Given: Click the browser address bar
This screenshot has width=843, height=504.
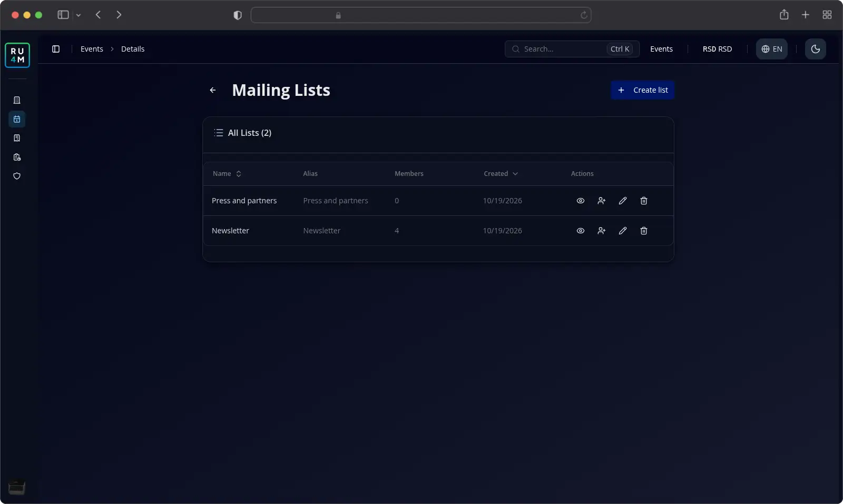Looking at the screenshot, I should [421, 15].
